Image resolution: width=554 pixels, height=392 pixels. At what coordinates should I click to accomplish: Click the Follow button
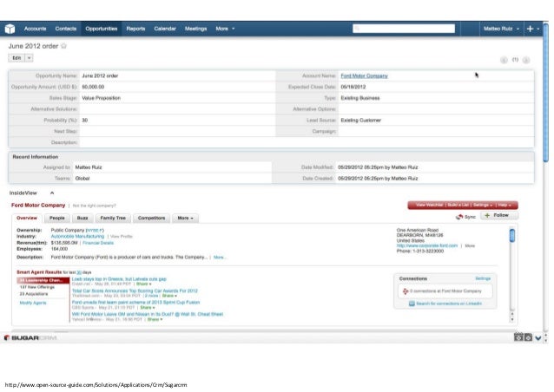pos(499,215)
